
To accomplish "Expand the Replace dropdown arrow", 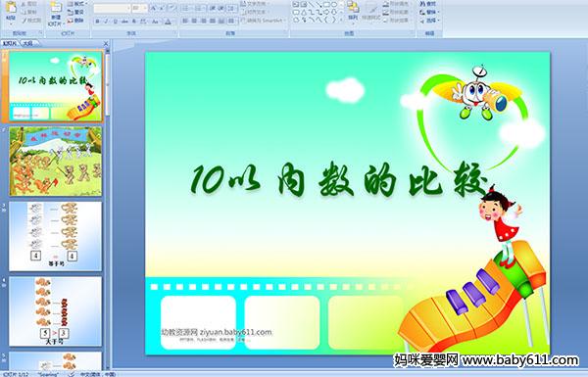I will point(438,12).
